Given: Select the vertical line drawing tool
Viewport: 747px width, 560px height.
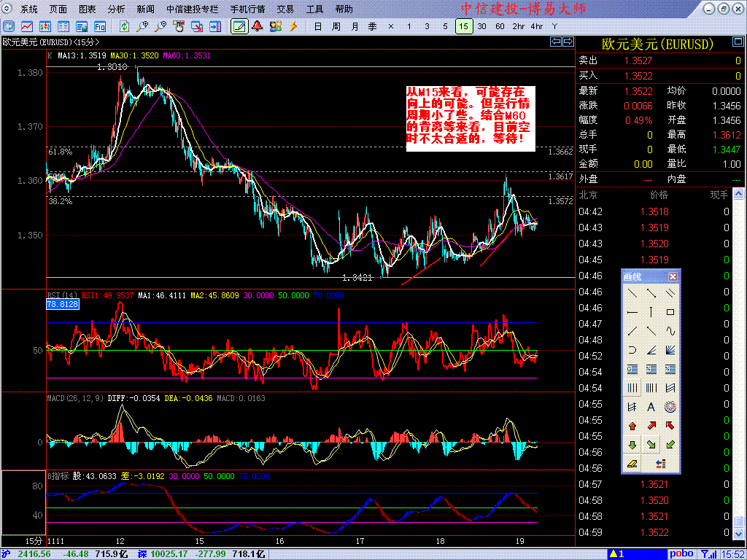Looking at the screenshot, I should 651,312.
